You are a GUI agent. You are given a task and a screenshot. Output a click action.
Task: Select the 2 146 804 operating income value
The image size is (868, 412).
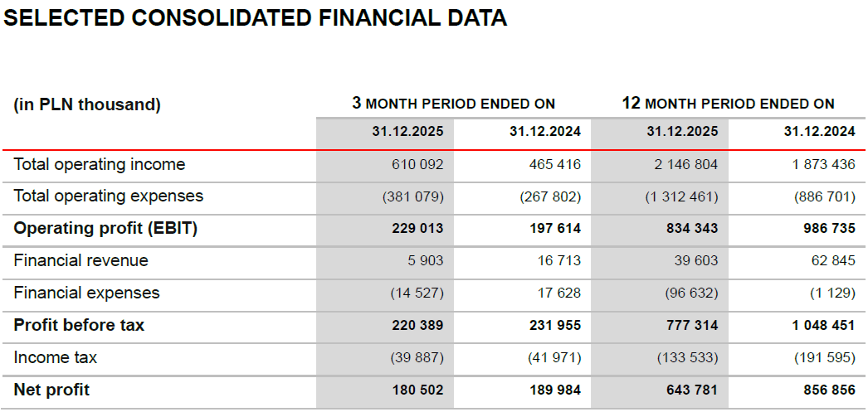[x=685, y=165]
